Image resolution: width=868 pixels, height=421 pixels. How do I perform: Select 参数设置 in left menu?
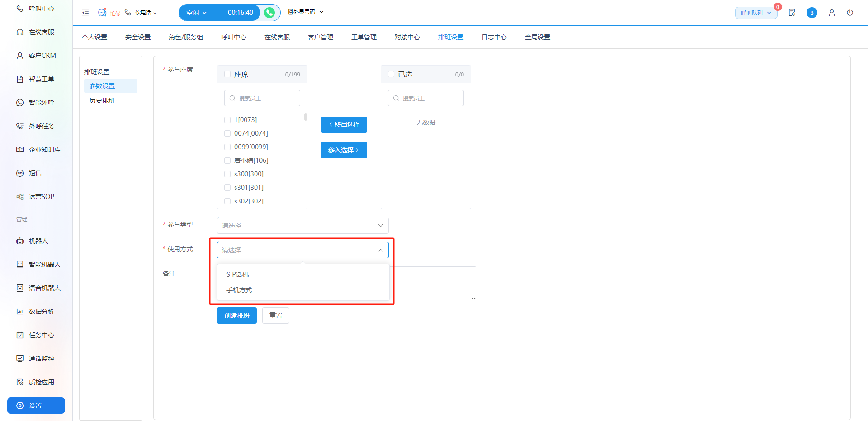tap(111, 86)
